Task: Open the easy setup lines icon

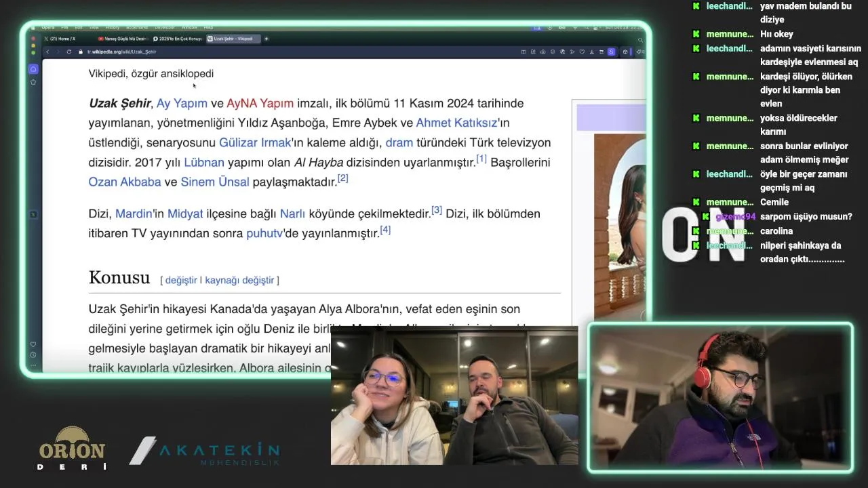Action: coord(601,52)
